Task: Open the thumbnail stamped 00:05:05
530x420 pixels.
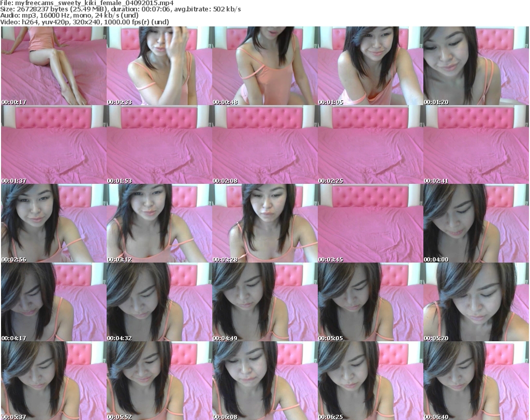Action: click(x=371, y=302)
